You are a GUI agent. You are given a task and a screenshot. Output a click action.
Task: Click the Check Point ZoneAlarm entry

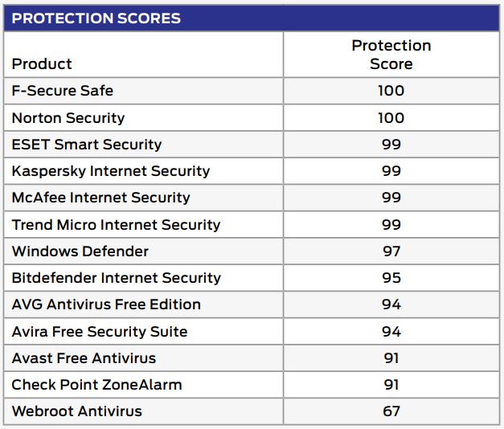pos(96,385)
